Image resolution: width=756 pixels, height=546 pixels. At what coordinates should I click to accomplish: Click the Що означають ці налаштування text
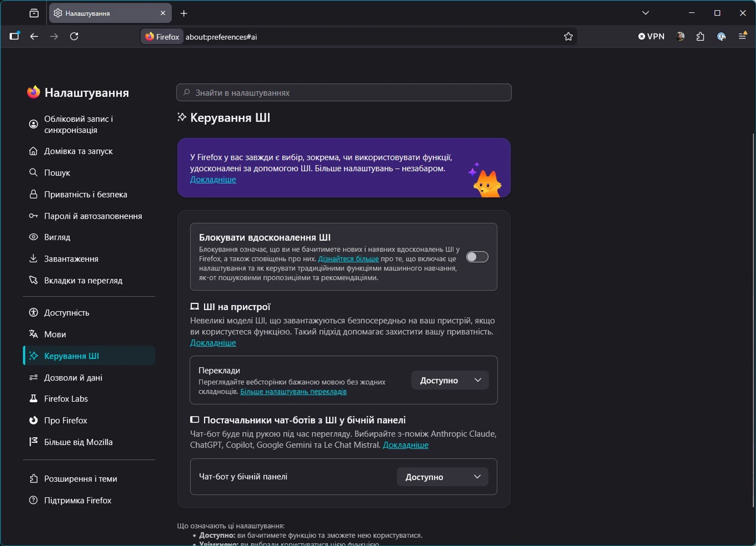[x=231, y=526]
